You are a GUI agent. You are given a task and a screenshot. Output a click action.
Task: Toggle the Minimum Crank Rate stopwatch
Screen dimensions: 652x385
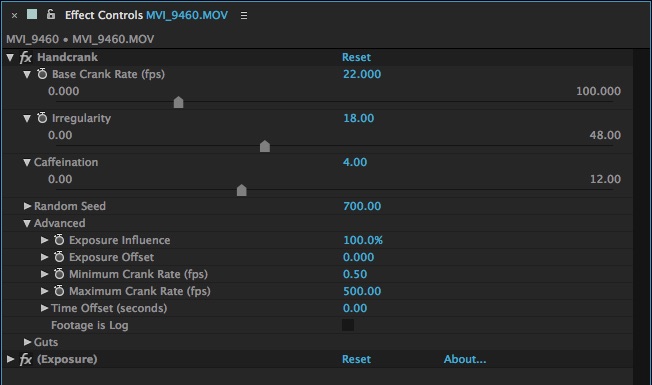click(59, 274)
